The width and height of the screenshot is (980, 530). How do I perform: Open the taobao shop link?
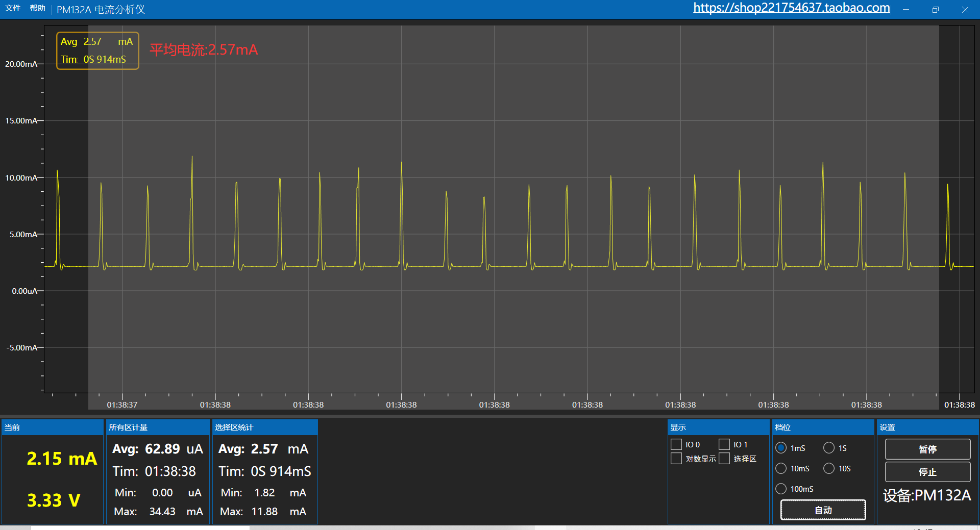coord(791,8)
